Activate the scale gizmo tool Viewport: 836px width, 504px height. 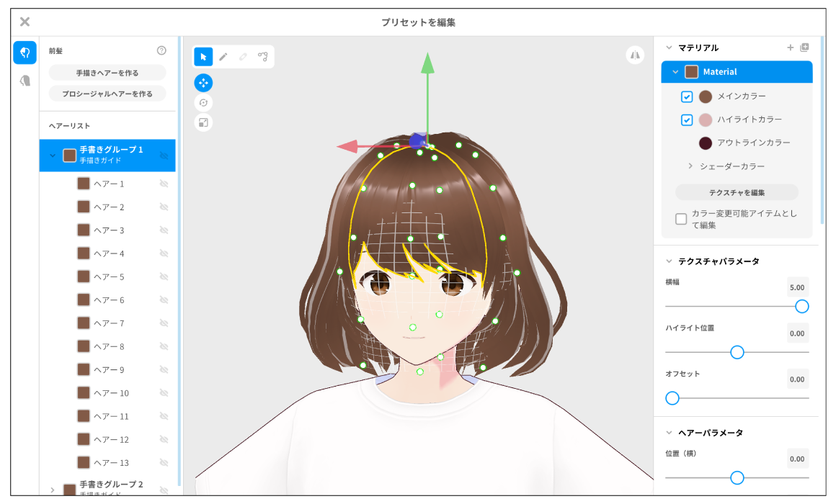point(203,122)
